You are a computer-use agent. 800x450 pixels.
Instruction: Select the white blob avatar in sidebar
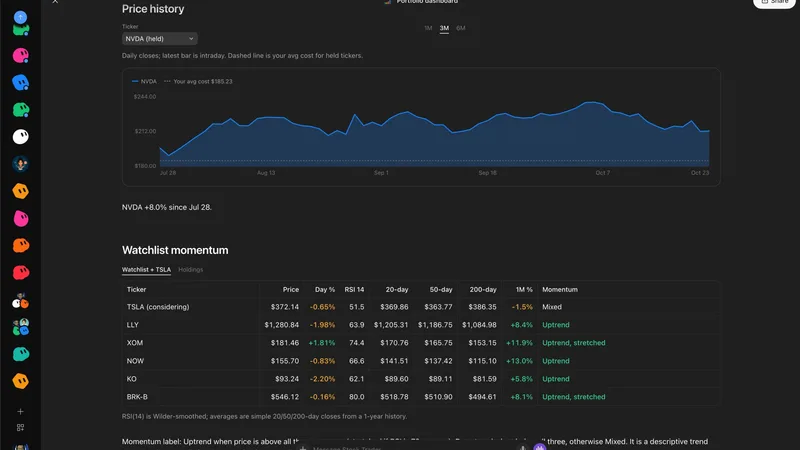20,137
